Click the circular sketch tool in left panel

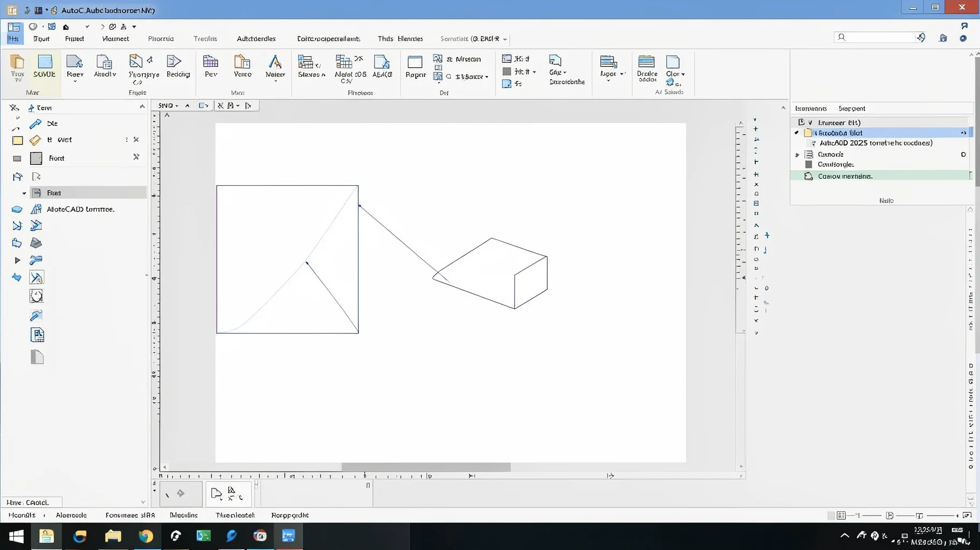tap(36, 296)
